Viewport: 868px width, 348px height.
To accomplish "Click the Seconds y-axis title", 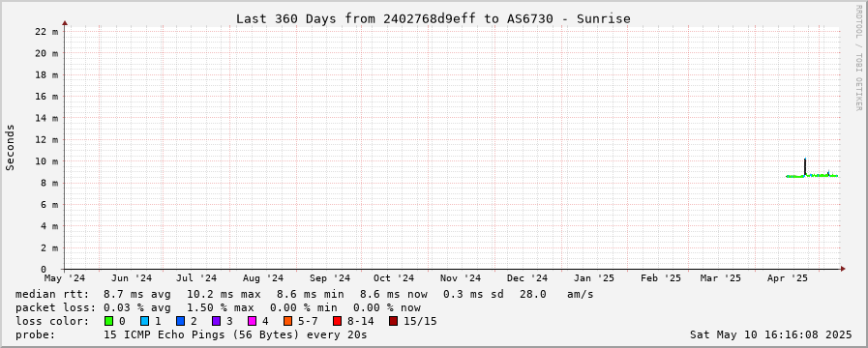I will click(10, 147).
